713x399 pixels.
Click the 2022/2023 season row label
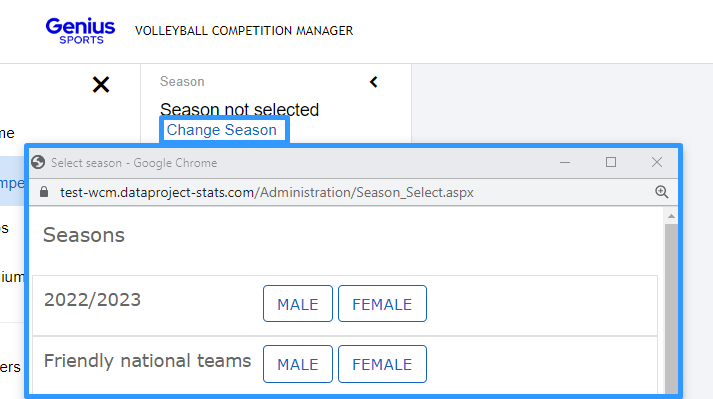(x=92, y=300)
